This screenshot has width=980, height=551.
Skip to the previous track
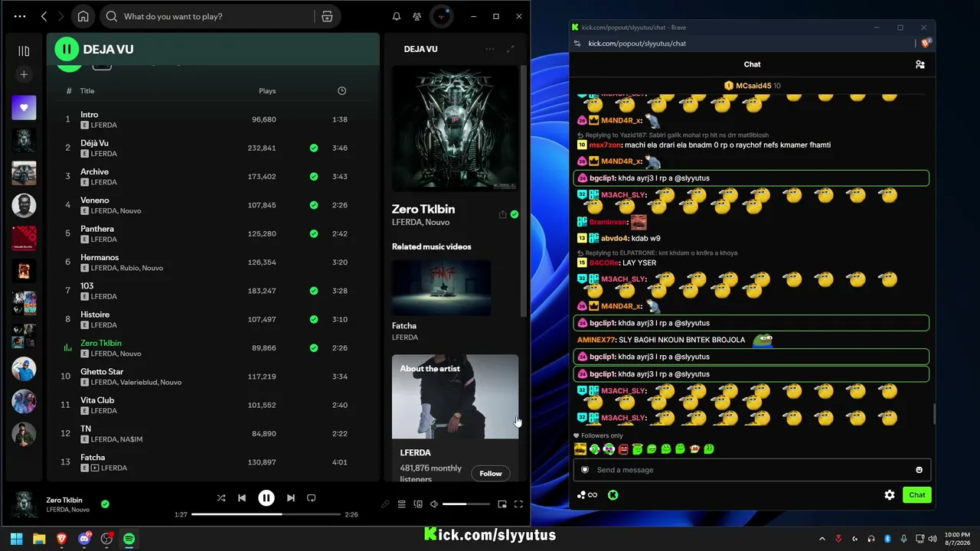(x=242, y=498)
